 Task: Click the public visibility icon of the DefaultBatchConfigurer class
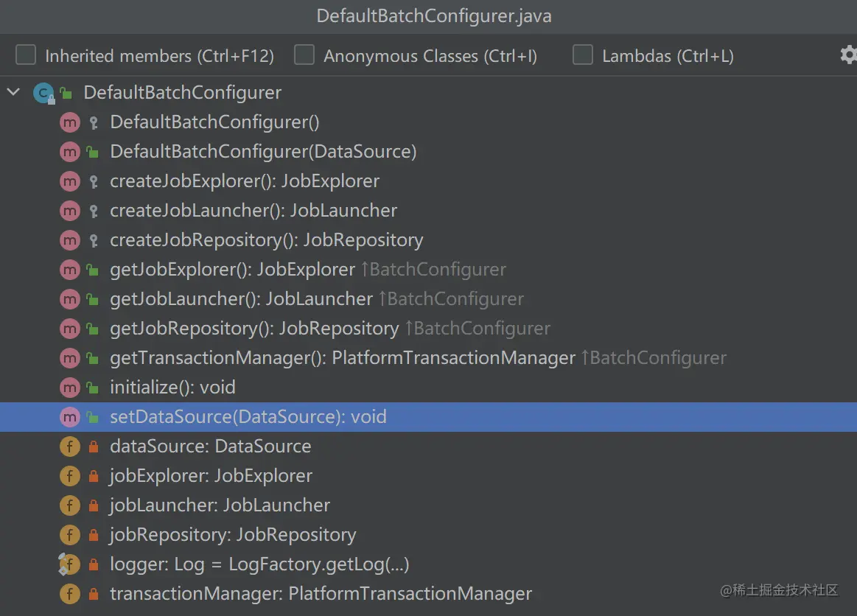click(x=66, y=93)
